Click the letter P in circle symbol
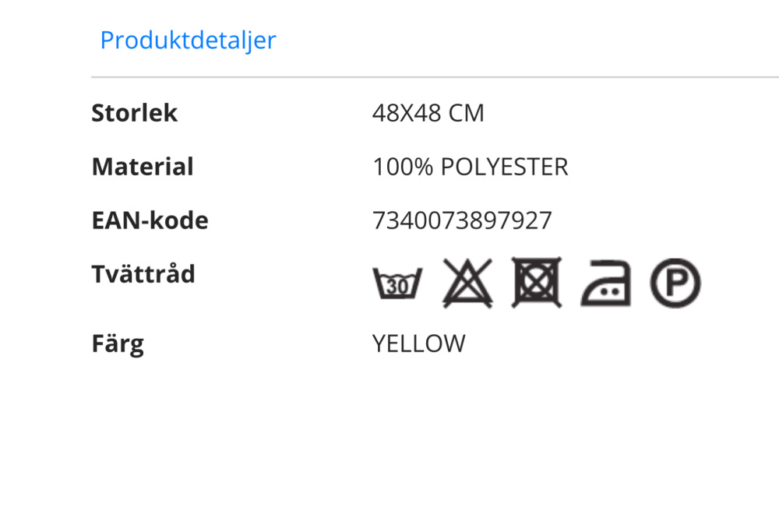Viewport: 779px width, 532px height. pos(675,284)
